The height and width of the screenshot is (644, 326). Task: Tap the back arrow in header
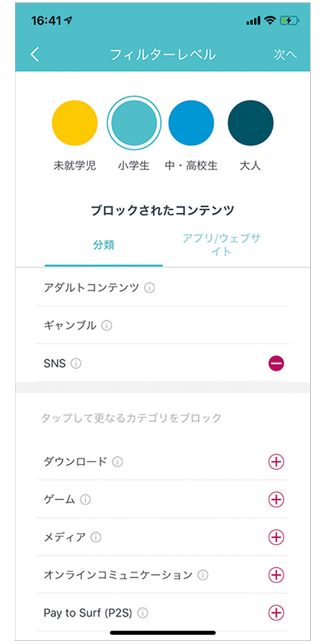point(35,54)
